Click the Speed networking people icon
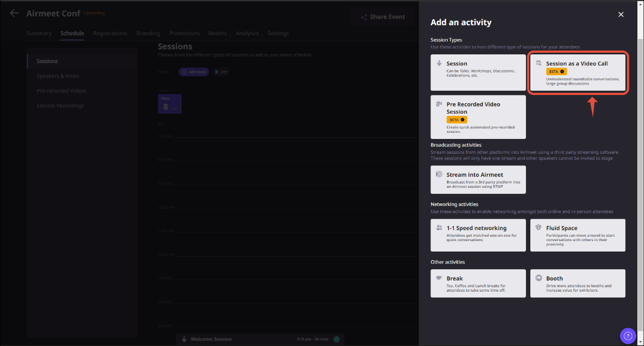Viewport: 644px width, 346px height. [x=439, y=228]
